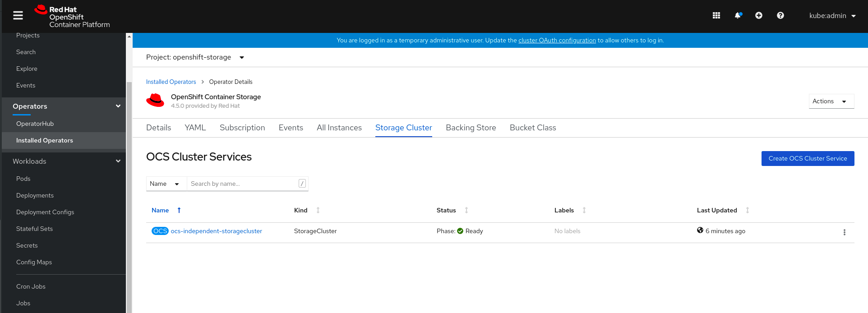Expand the Actions dropdown
868x313 pixels.
pos(831,101)
